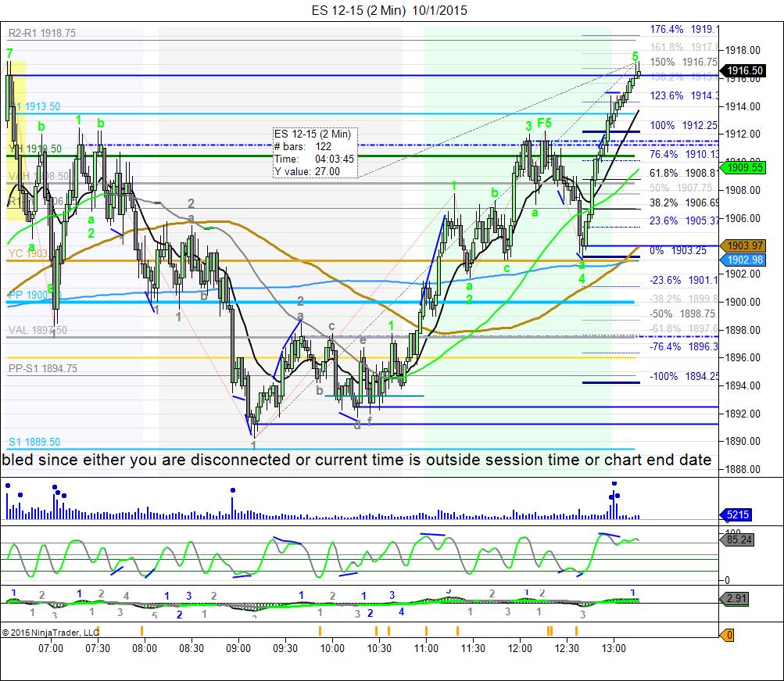Click the 85.24 stochastic value marker
Screen dimensions: 784x681
point(736,540)
